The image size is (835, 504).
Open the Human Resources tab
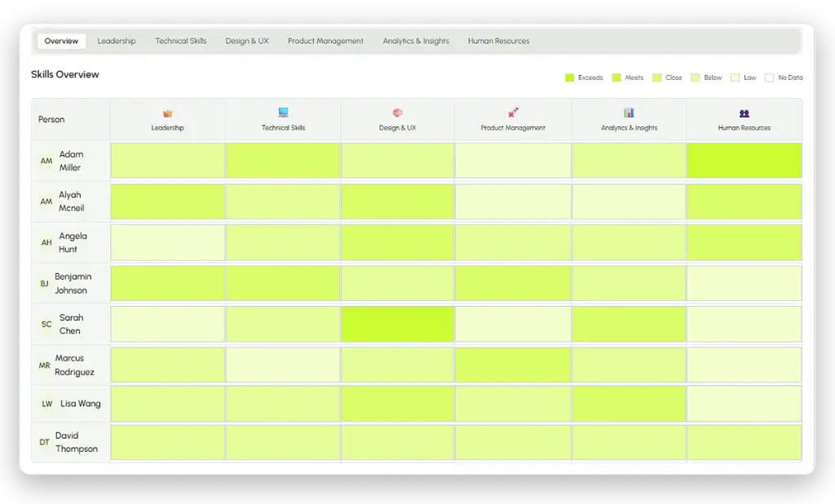(x=498, y=41)
